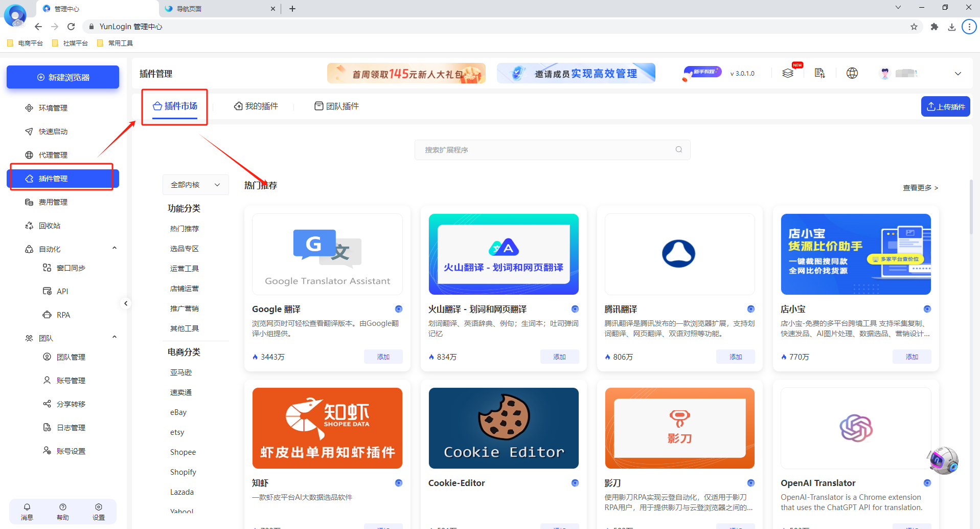The image size is (980, 529).
Task: Click the OpenAI Translator logo icon
Action: click(x=856, y=428)
